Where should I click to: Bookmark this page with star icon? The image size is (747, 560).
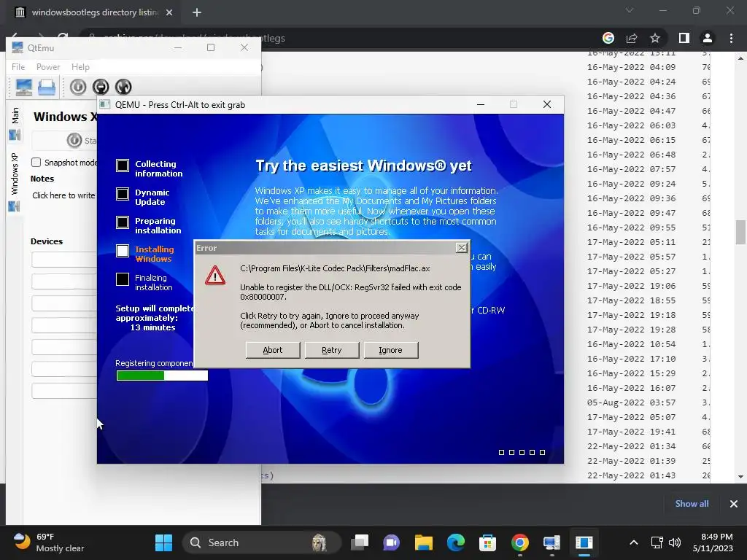pyautogui.click(x=655, y=38)
